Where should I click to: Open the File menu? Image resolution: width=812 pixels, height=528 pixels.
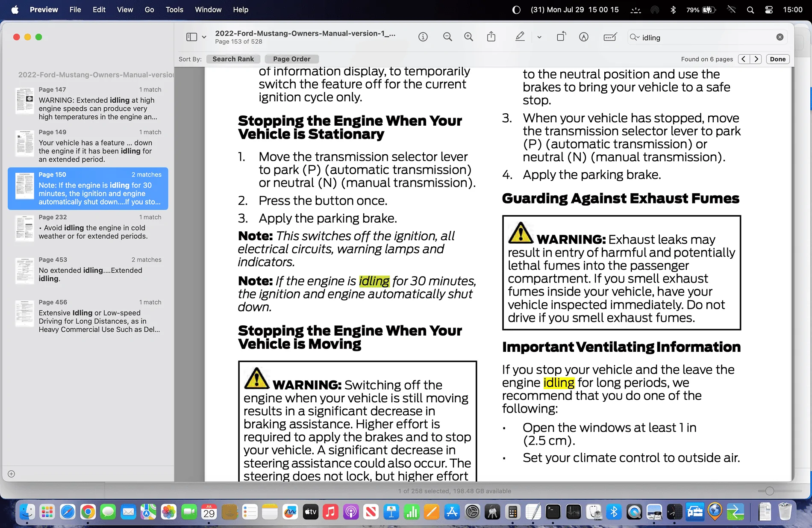pos(75,9)
